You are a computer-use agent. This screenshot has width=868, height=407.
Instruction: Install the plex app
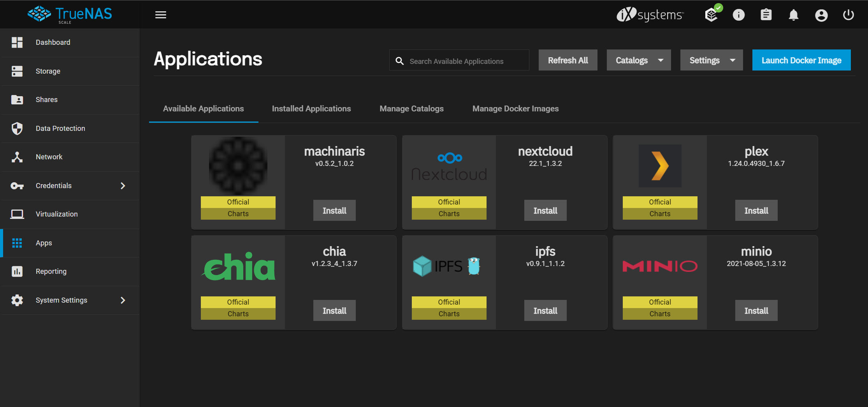(x=756, y=210)
